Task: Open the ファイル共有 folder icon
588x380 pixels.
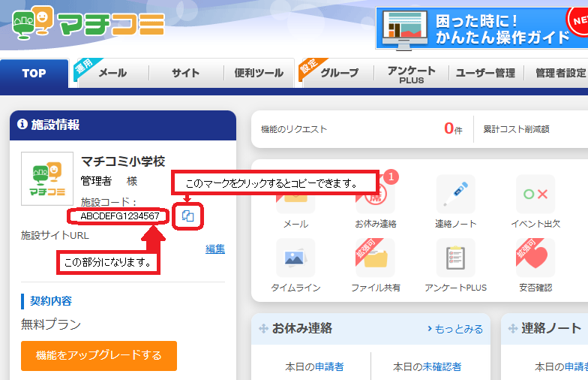Action: (375, 260)
